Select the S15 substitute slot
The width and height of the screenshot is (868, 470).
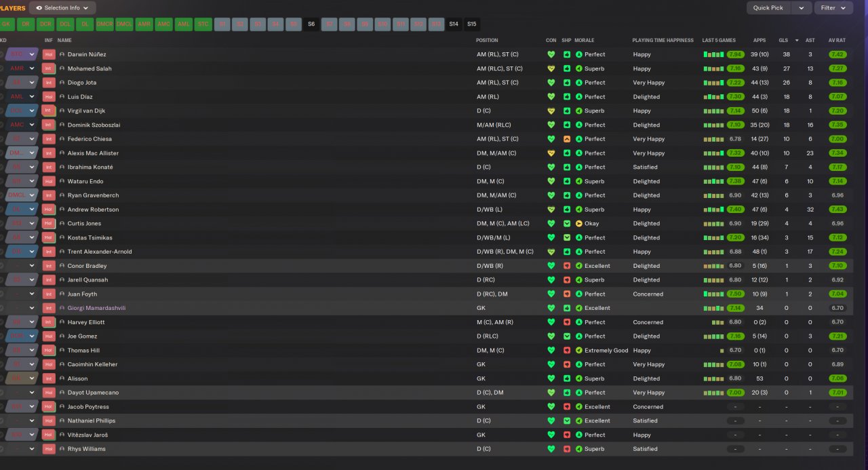coord(472,24)
